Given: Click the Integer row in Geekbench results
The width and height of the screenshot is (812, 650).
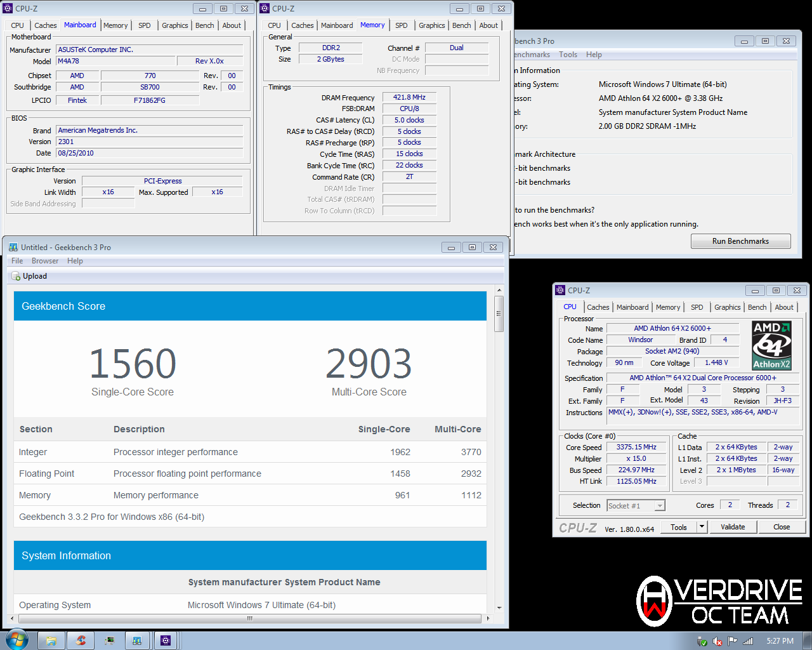Looking at the screenshot, I should tap(250, 452).
